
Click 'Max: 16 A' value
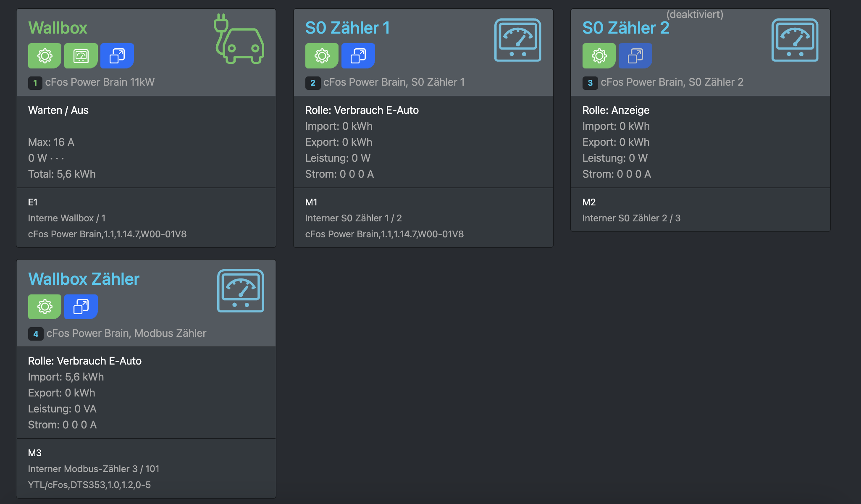coord(51,142)
